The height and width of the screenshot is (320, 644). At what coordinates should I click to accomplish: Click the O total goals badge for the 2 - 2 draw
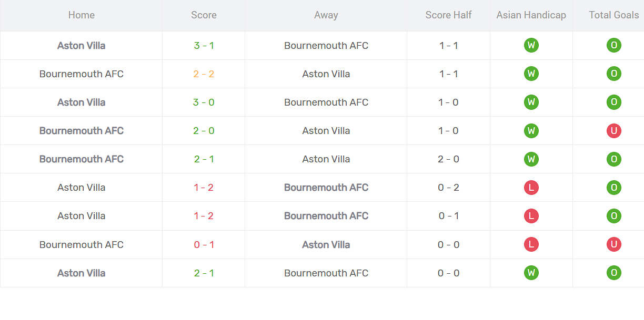coord(613,74)
